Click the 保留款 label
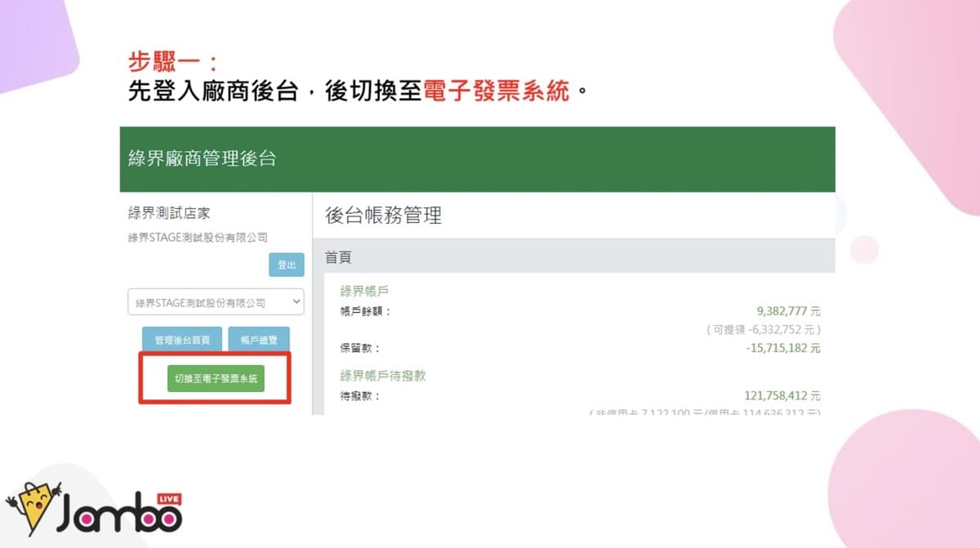The width and height of the screenshot is (980, 548). 360,348
